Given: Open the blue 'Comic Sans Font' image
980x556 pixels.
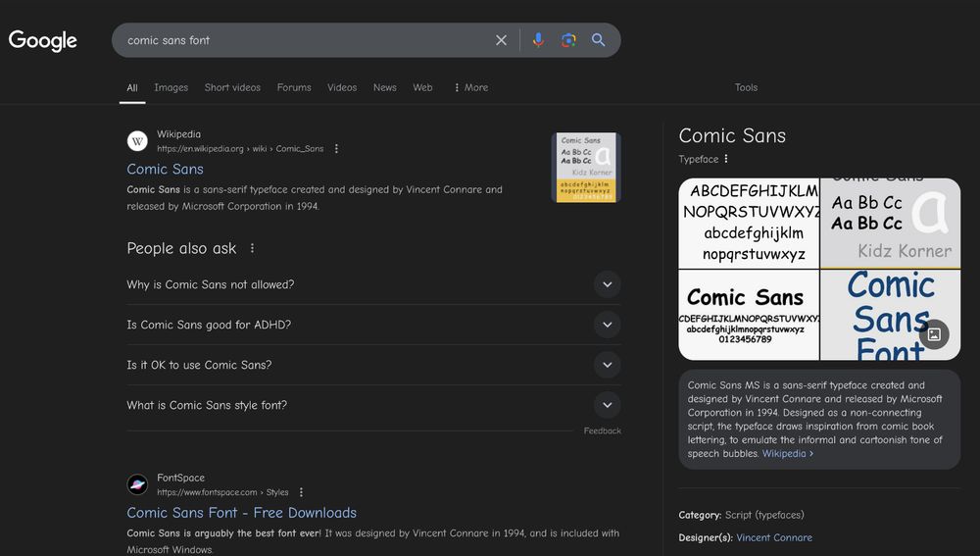Looking at the screenshot, I should click(891, 315).
